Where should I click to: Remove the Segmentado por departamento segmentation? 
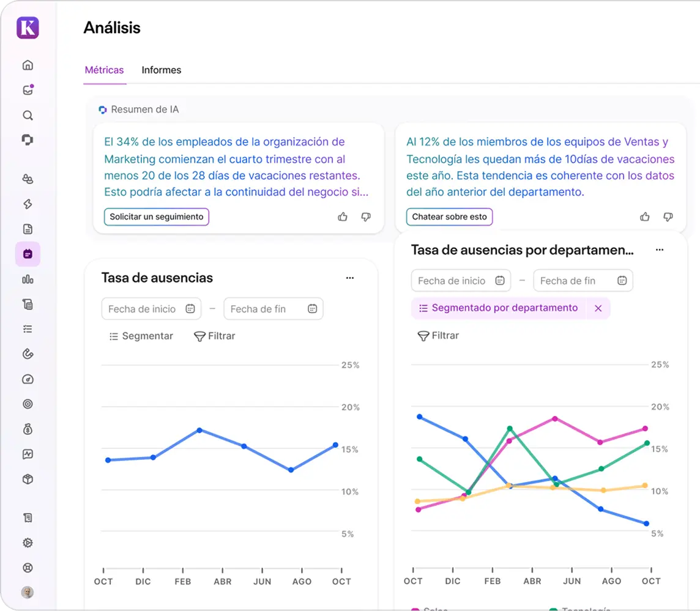[x=598, y=308]
